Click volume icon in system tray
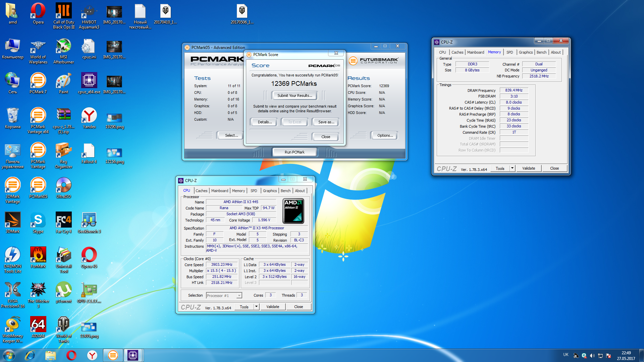This screenshot has width=644, height=362. point(592,356)
